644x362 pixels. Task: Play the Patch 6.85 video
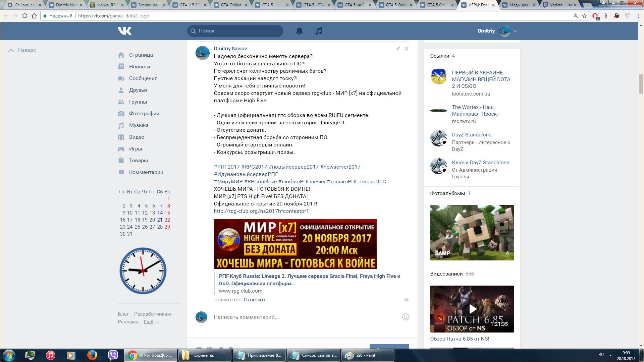[x=472, y=309]
